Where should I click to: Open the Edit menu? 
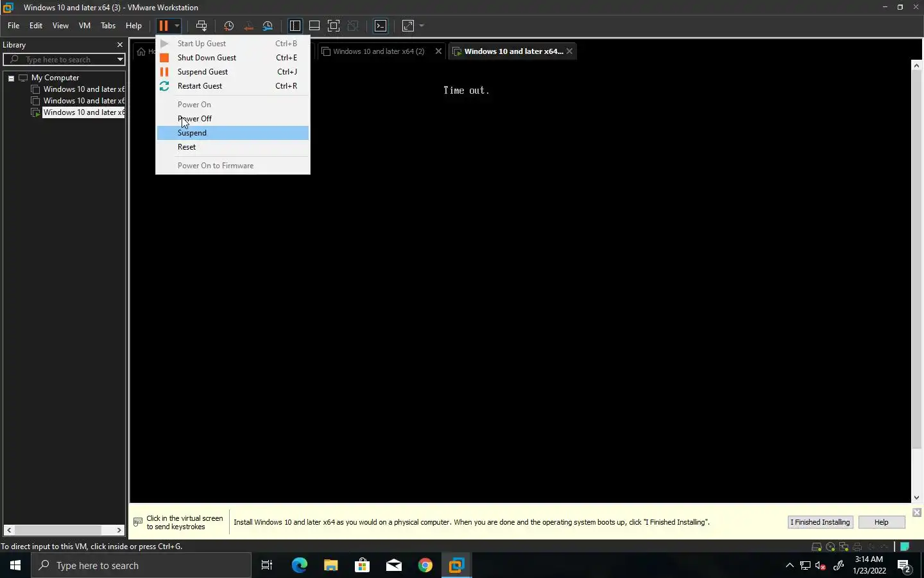tap(36, 26)
